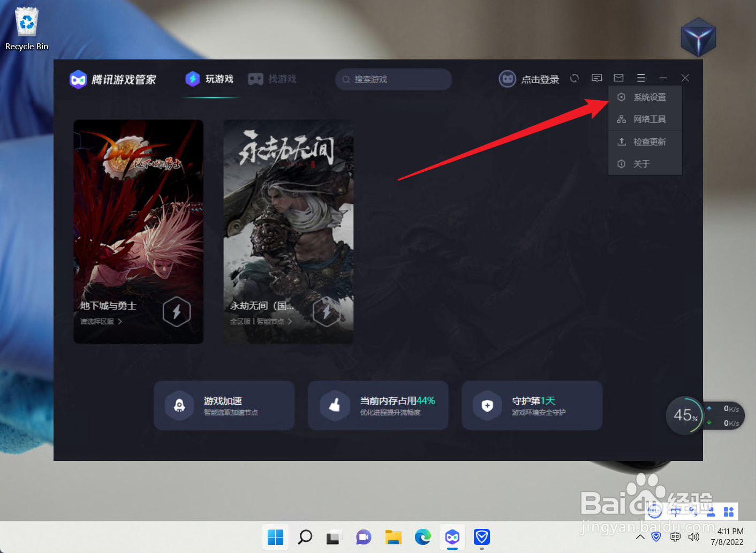Close the 腾讯游戏管家 window

(x=685, y=78)
